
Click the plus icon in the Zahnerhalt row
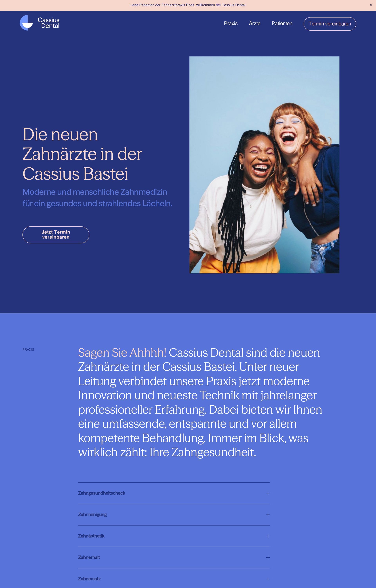(x=268, y=557)
